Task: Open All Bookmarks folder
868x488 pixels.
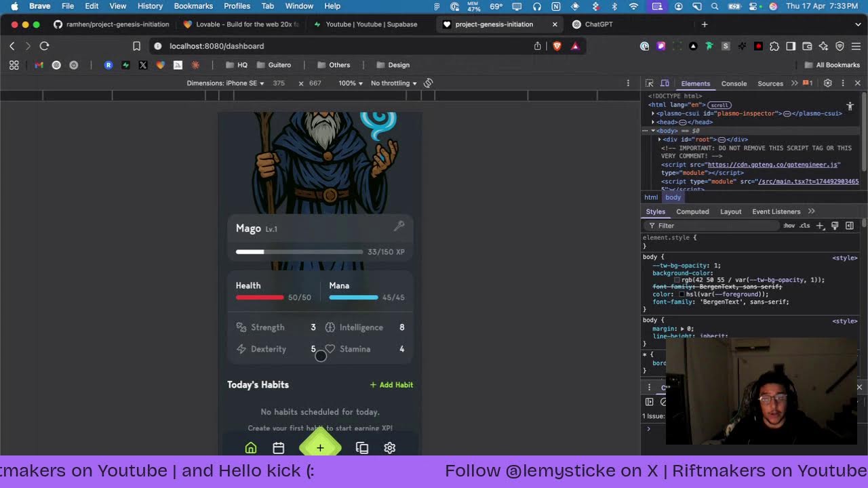Action: coord(832,65)
